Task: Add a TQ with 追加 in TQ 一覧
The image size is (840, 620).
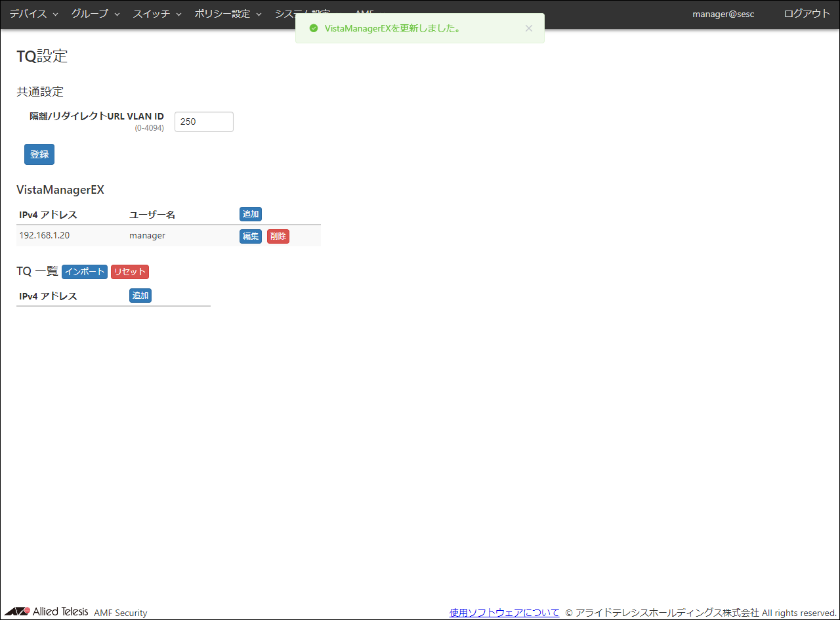Action: (x=140, y=296)
